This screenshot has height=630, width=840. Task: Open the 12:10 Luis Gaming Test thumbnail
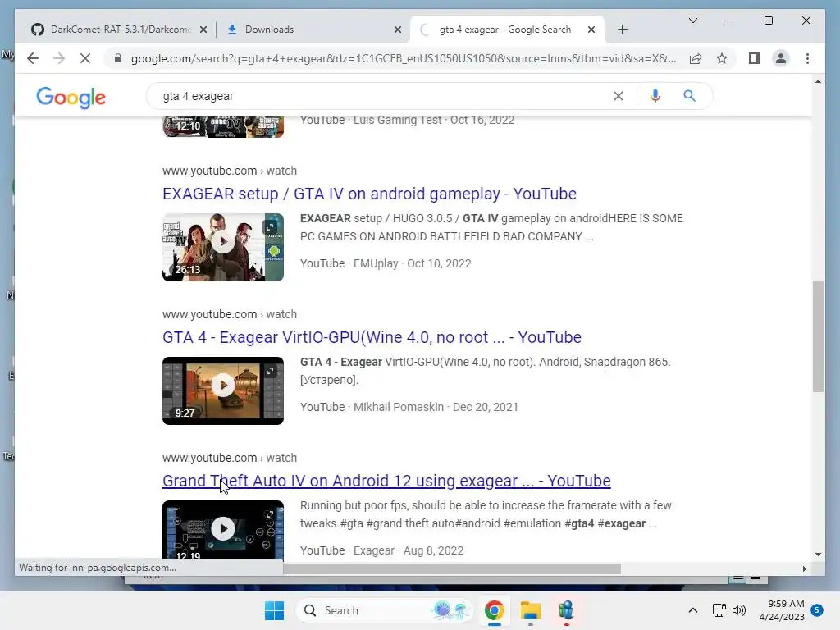[x=223, y=126]
